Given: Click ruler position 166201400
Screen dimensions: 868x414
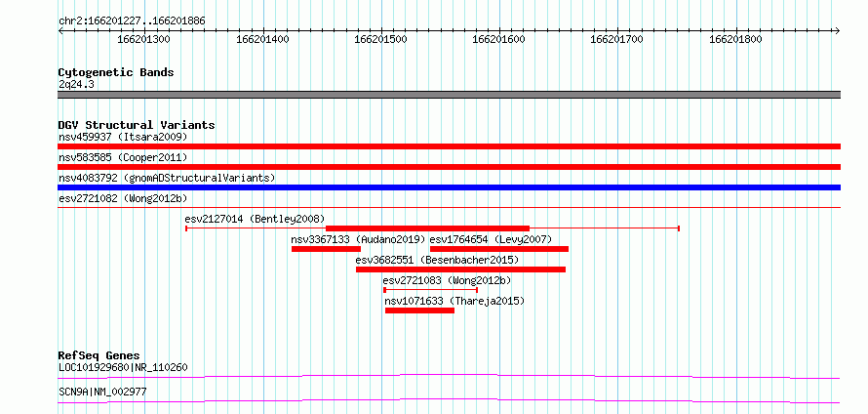Looking at the screenshot, I should 262,39.
